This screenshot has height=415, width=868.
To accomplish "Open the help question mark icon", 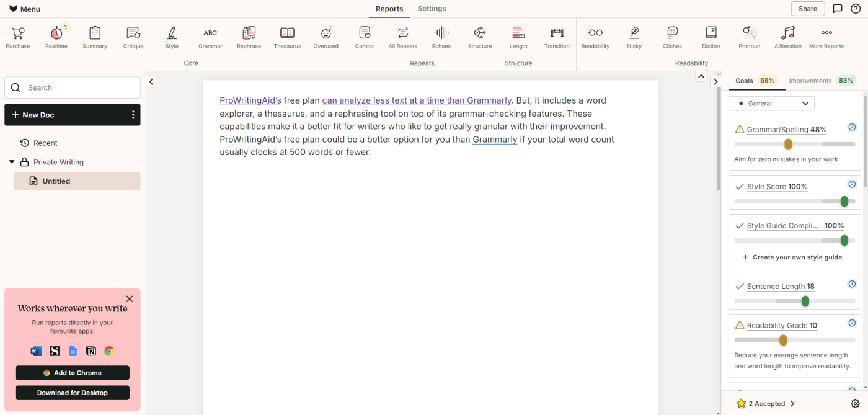I will (x=856, y=9).
